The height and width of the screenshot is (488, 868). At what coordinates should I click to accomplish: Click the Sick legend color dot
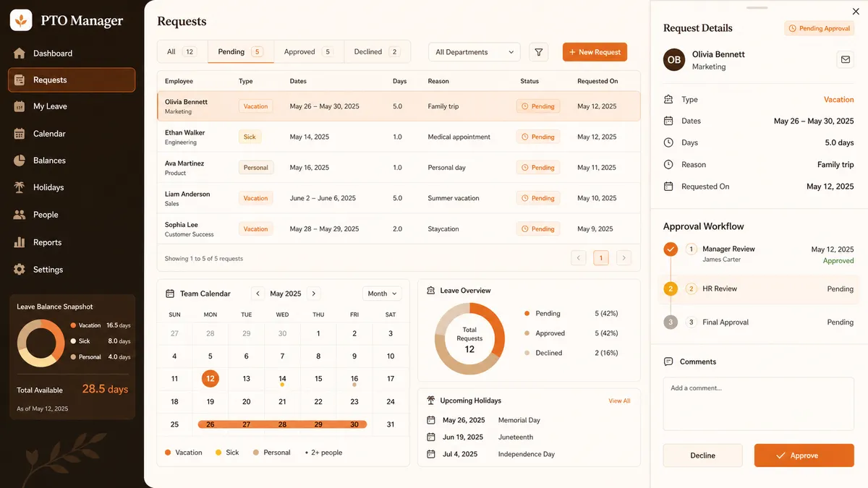(218, 453)
